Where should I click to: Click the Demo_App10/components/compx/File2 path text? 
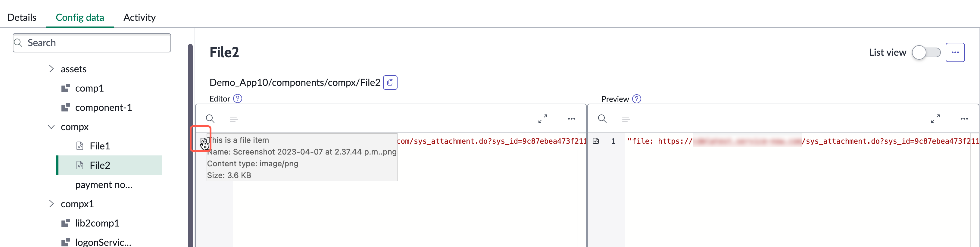click(295, 83)
